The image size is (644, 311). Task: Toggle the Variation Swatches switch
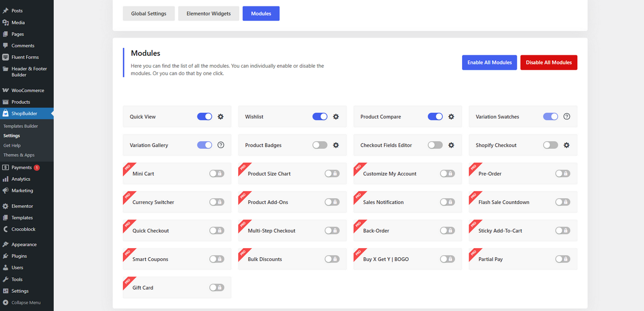click(551, 117)
